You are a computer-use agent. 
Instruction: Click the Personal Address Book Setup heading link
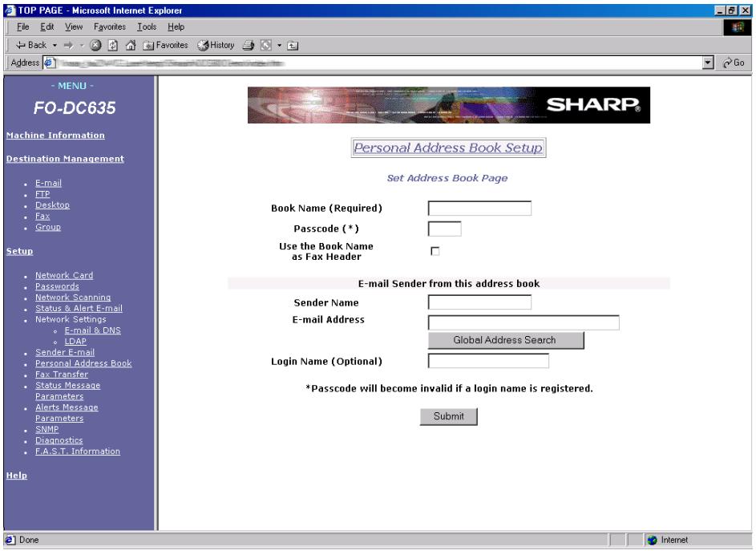click(x=448, y=148)
